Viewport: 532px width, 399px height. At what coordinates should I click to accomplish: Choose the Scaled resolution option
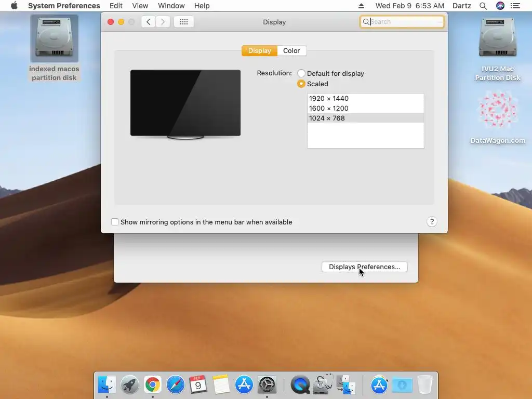301,84
